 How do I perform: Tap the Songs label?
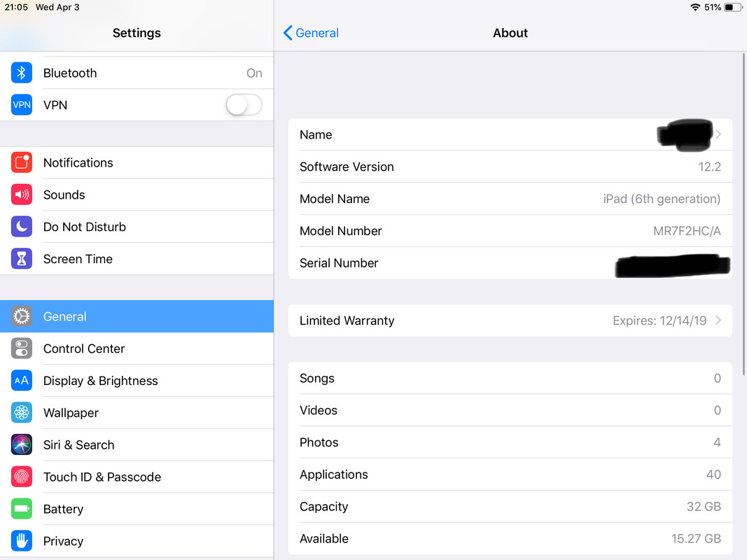317,378
